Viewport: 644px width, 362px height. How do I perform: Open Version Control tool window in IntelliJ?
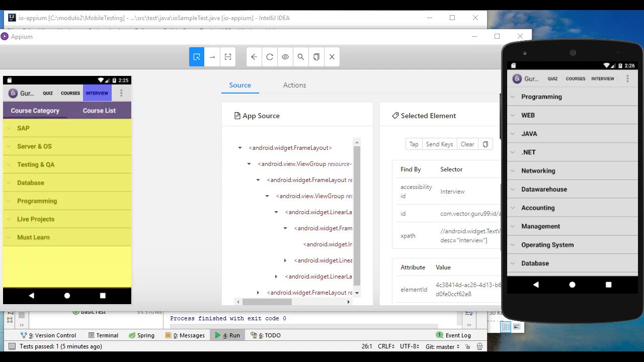click(x=48, y=335)
